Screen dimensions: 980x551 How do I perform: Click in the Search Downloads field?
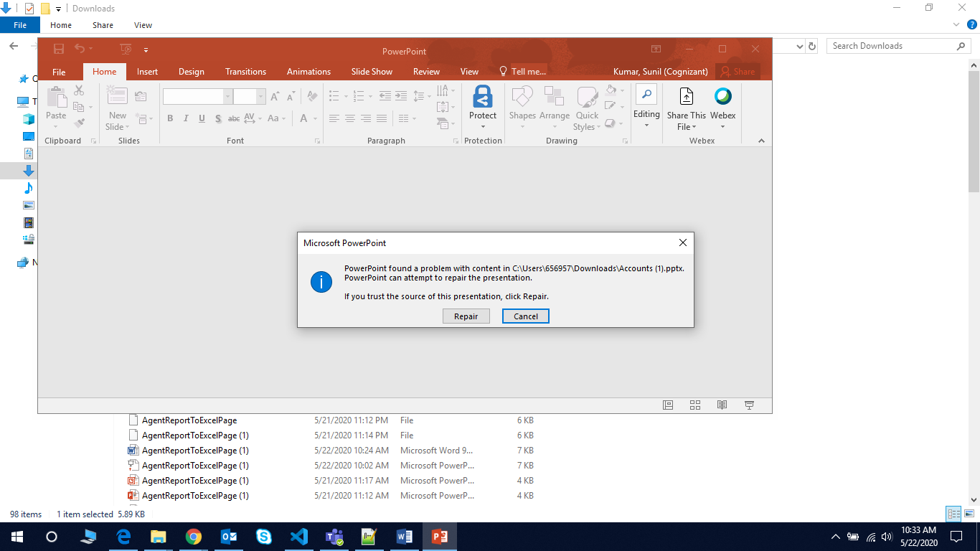890,45
